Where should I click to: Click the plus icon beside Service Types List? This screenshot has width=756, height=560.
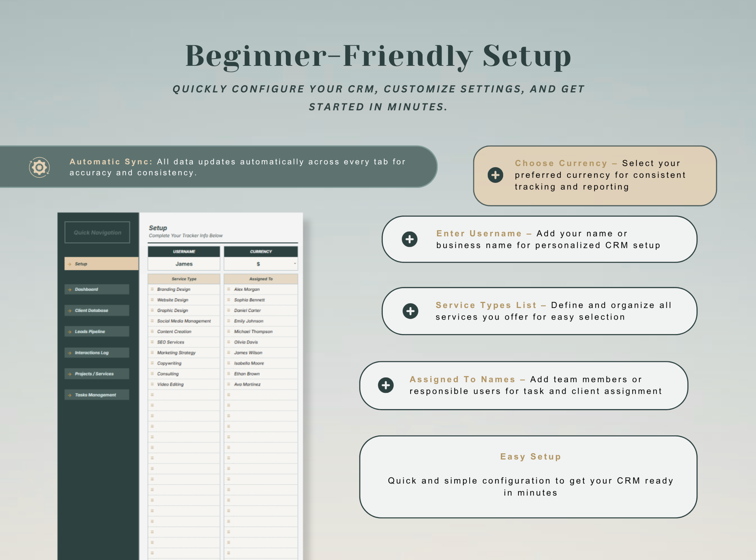tap(410, 311)
